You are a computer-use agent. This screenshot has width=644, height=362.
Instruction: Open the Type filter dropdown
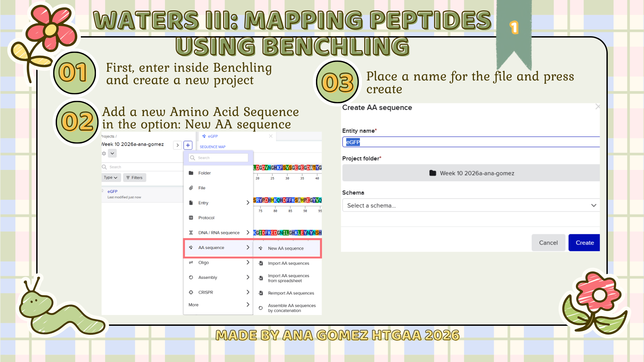tap(110, 178)
